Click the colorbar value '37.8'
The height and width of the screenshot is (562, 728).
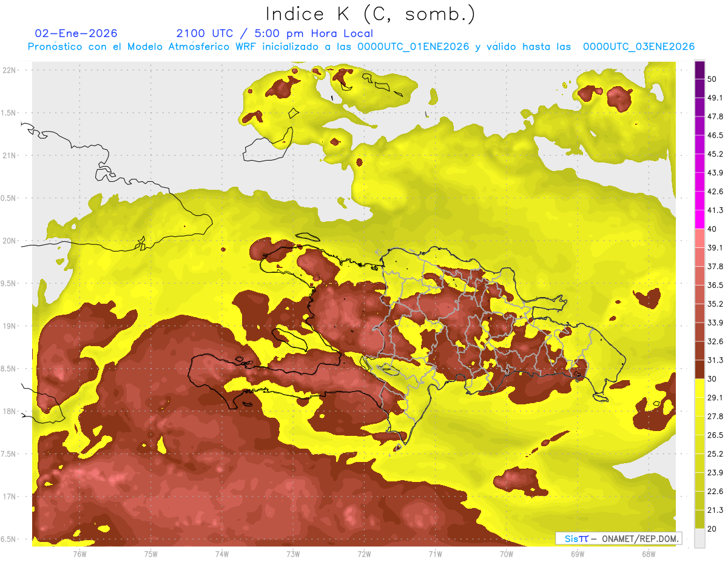(x=715, y=266)
